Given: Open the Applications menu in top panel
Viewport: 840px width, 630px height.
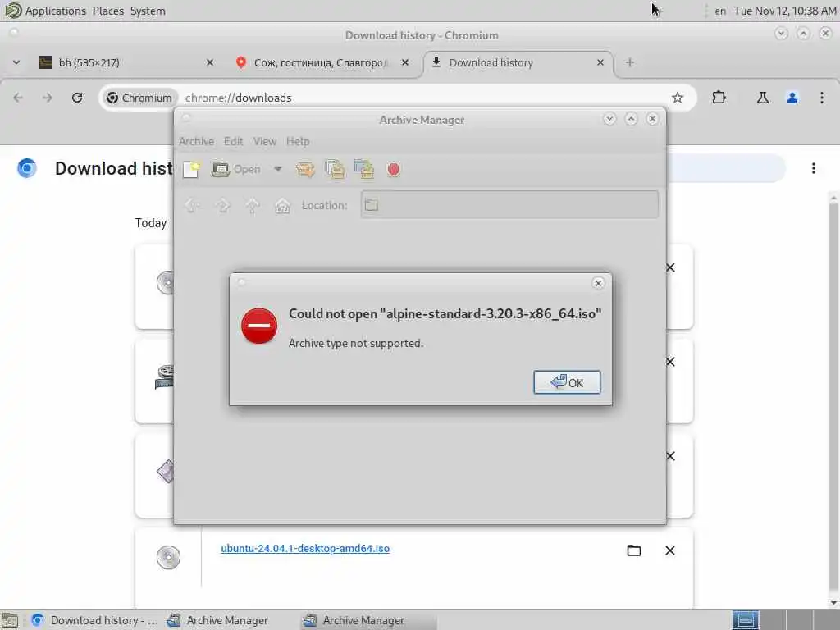Looking at the screenshot, I should click(x=55, y=11).
